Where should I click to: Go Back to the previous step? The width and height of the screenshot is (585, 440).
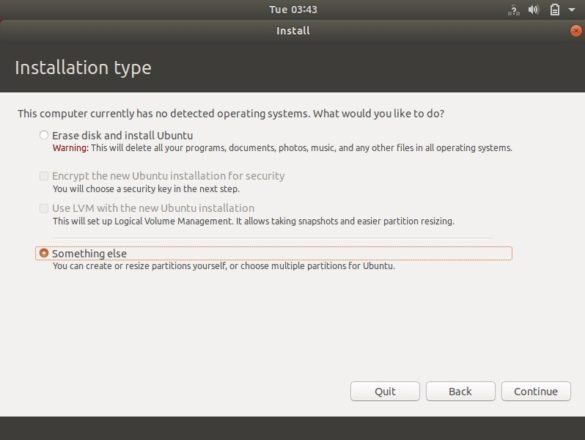coord(460,391)
